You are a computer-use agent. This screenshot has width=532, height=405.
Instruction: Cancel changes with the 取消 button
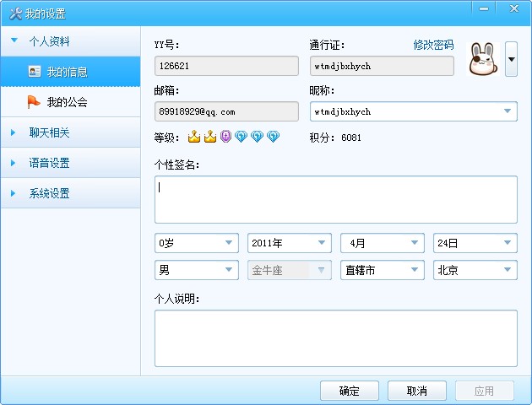click(x=417, y=391)
